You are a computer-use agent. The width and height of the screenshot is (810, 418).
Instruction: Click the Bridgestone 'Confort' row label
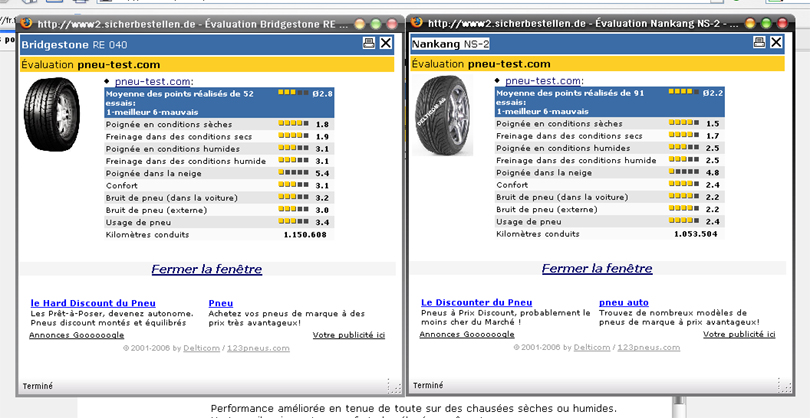click(x=122, y=186)
